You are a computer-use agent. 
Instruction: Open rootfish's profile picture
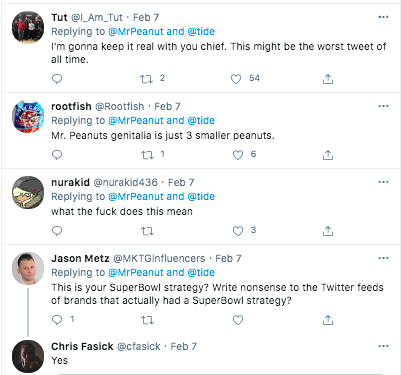(28, 116)
